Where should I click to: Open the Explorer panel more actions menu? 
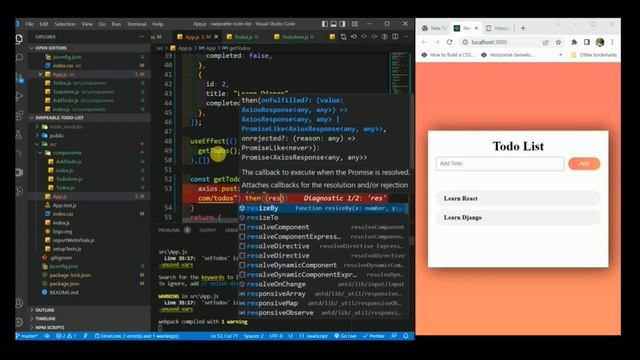pyautogui.click(x=141, y=37)
